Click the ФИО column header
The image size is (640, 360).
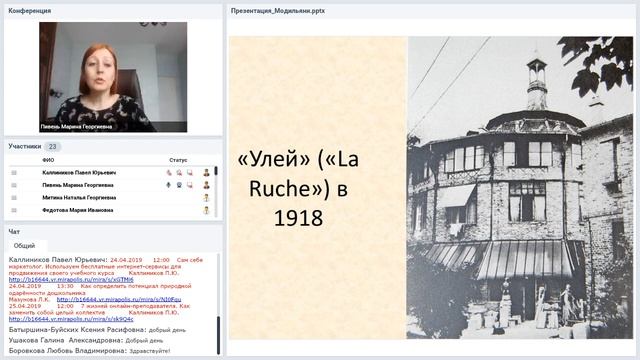(x=48, y=160)
